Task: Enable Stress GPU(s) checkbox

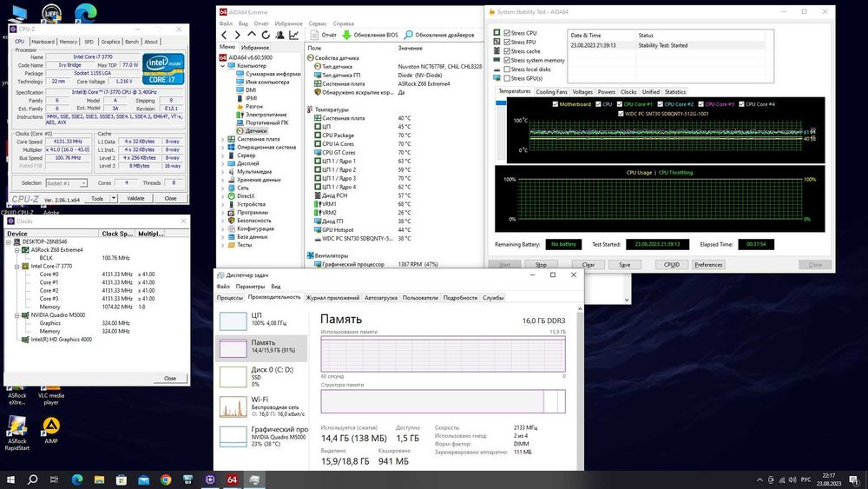Action: click(507, 79)
